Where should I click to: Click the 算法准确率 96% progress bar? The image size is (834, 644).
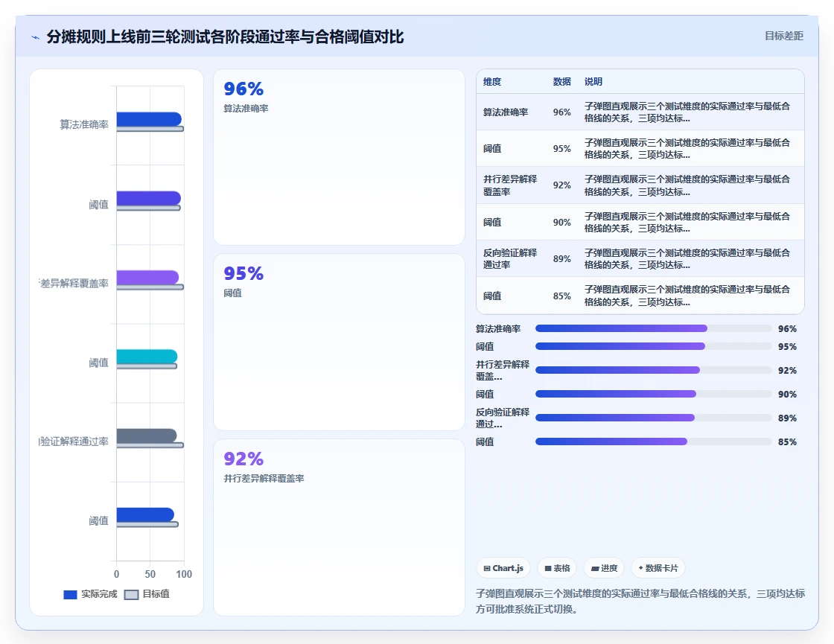(653, 328)
